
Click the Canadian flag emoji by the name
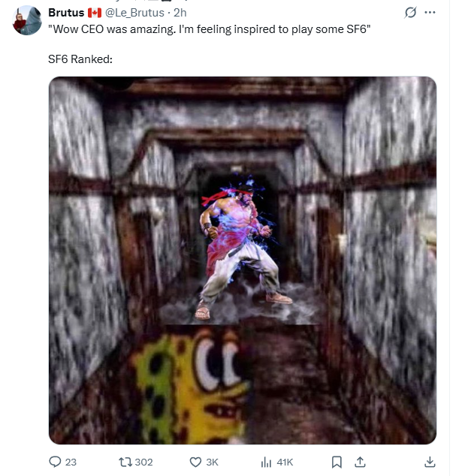pos(95,13)
